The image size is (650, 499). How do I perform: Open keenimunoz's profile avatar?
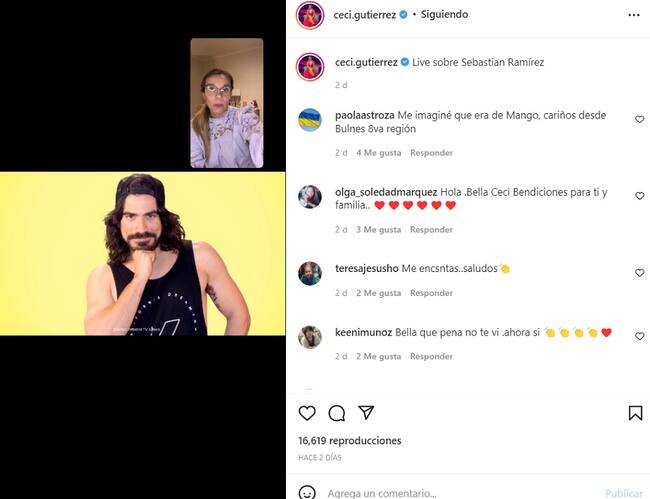tap(310, 337)
